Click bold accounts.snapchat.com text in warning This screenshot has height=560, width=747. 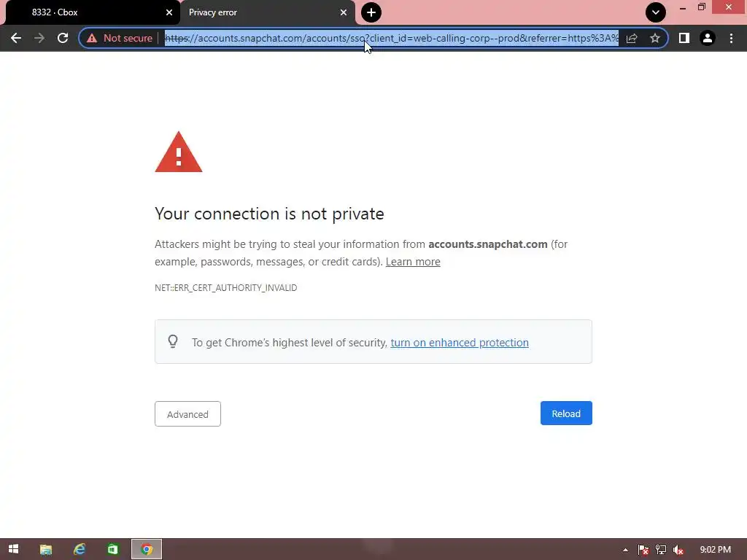[488, 244]
